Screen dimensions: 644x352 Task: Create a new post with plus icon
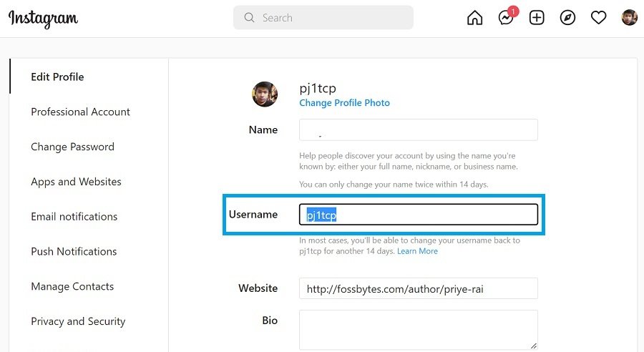click(537, 18)
